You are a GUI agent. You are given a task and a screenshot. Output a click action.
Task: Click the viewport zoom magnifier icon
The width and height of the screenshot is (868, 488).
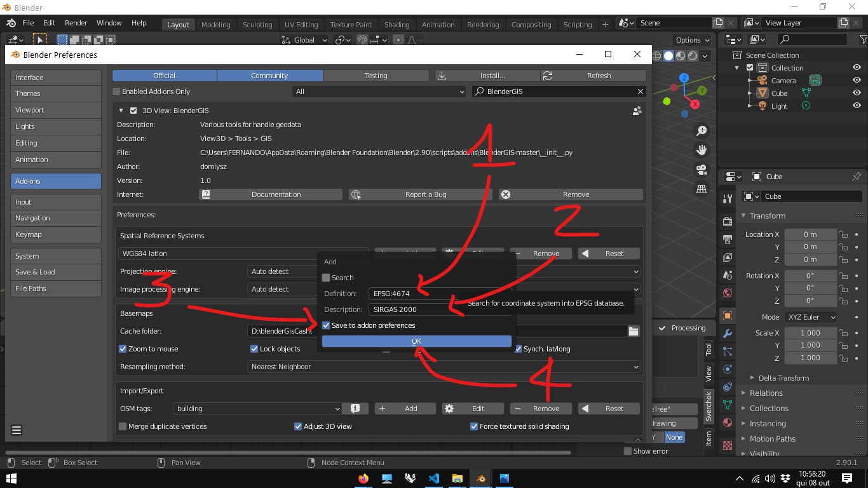click(x=702, y=131)
